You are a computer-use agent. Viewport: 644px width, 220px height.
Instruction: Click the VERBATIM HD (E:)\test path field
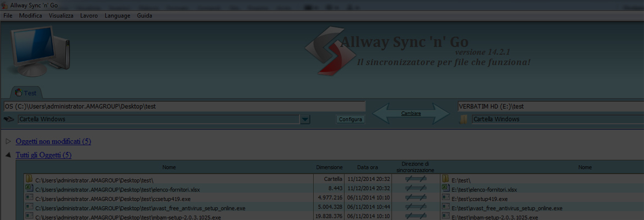pyautogui.click(x=550, y=106)
